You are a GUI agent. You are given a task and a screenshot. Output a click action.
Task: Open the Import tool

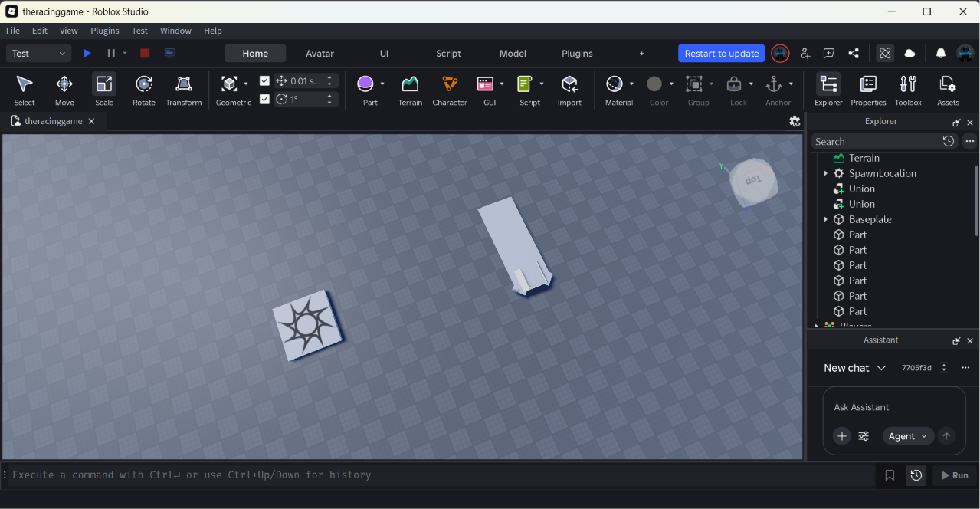tap(569, 90)
